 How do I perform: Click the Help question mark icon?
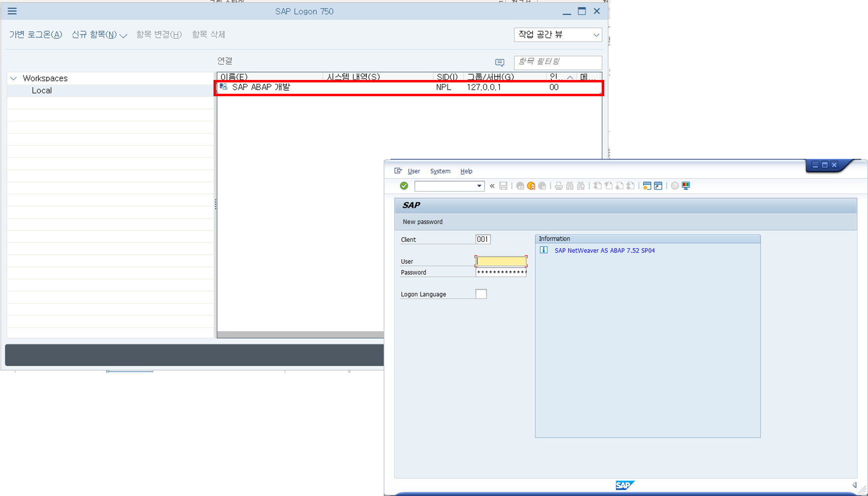coord(675,186)
